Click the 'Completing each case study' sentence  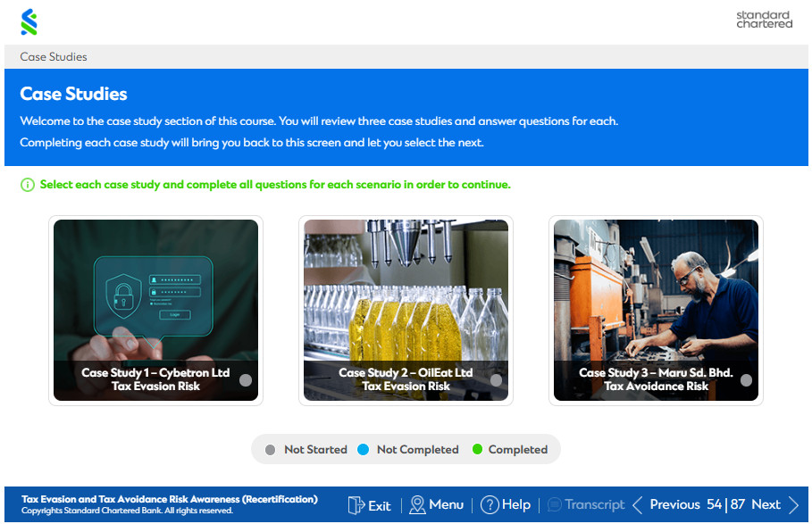tap(252, 143)
